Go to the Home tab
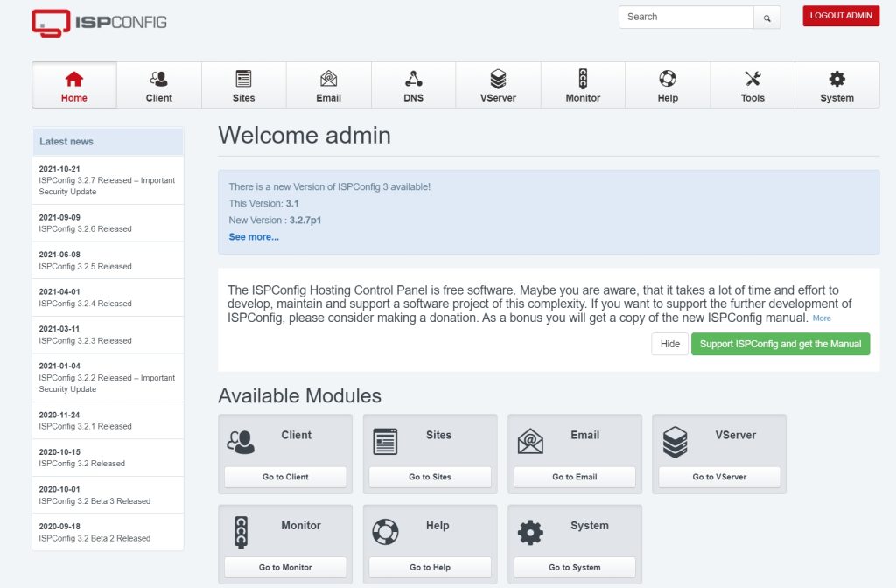This screenshot has height=588, width=896. (74, 86)
